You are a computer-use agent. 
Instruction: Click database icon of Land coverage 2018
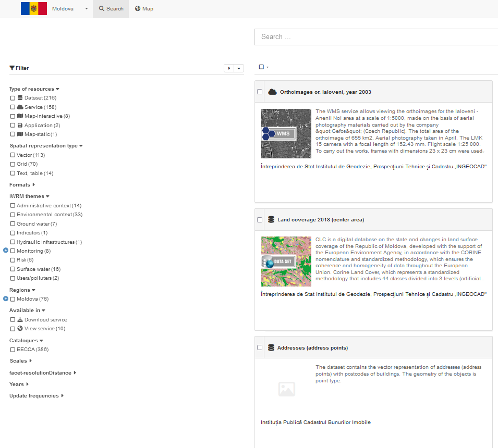point(271,219)
